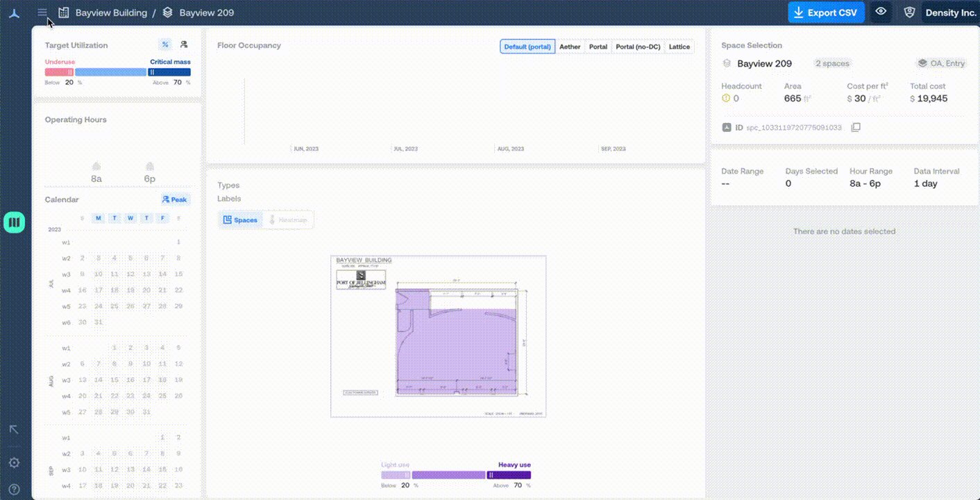Click the 8a operating hours start handle
Screen dimensions: 980x500
pos(96,167)
